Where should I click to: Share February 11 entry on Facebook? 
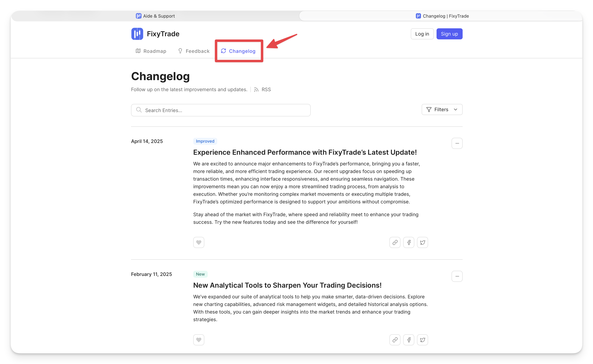coord(409,340)
